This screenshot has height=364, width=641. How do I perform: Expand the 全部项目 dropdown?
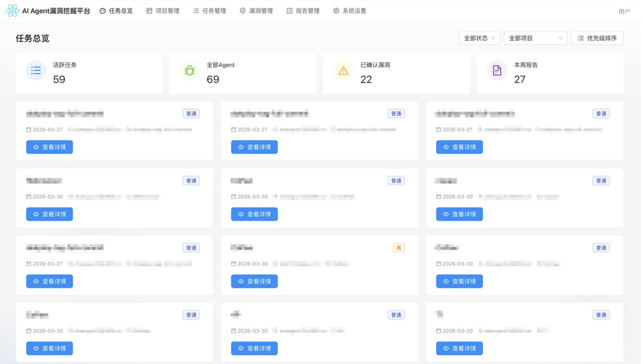(535, 38)
